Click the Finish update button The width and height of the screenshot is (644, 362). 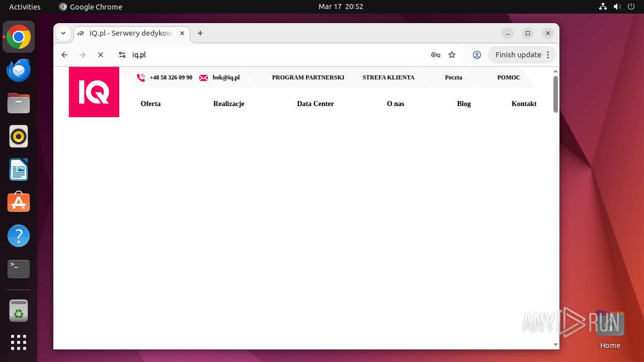pyautogui.click(x=518, y=55)
